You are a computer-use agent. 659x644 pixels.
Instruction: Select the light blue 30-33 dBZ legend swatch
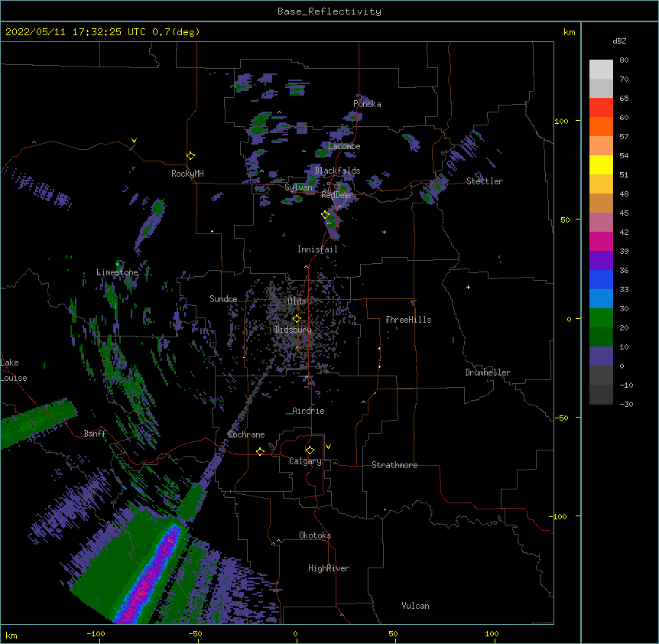(x=601, y=299)
